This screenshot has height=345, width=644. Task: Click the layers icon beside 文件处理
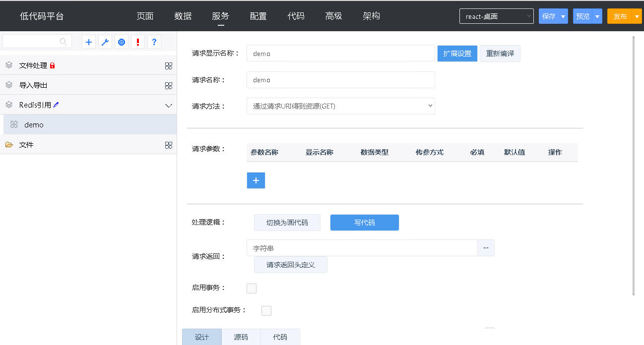[x=9, y=65]
